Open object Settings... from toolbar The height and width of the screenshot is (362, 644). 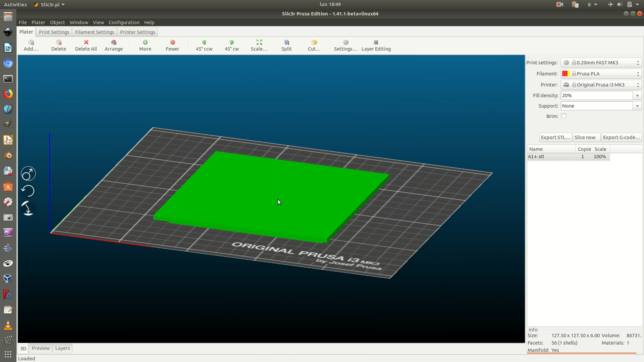click(x=345, y=45)
